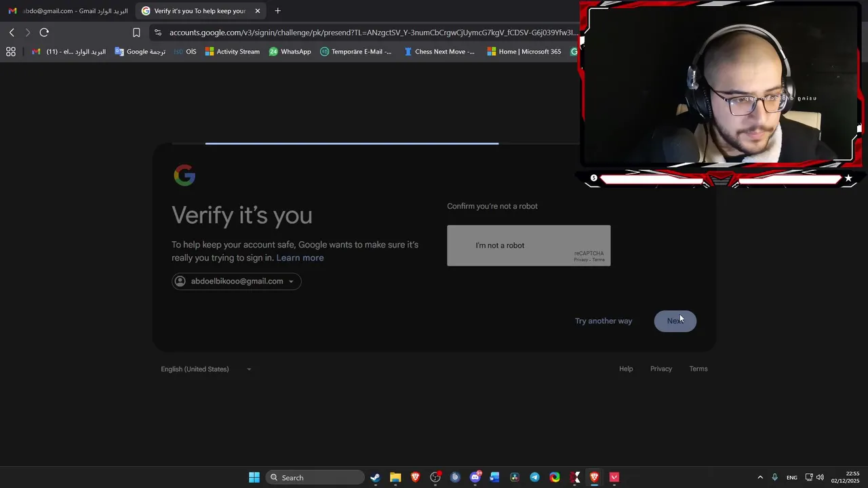Go forward with the browser forward arrow
This screenshot has height=488, width=868.
tap(28, 33)
